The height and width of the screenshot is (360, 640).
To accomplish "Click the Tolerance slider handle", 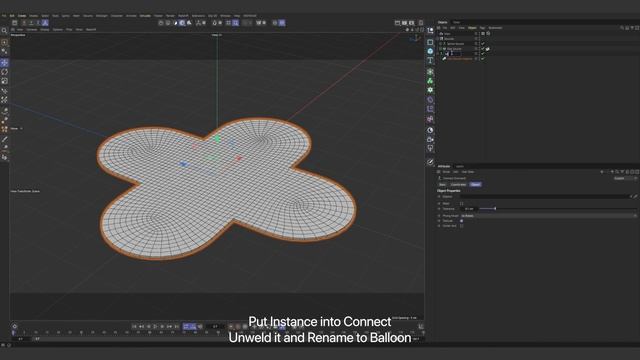I will click(x=495, y=209).
